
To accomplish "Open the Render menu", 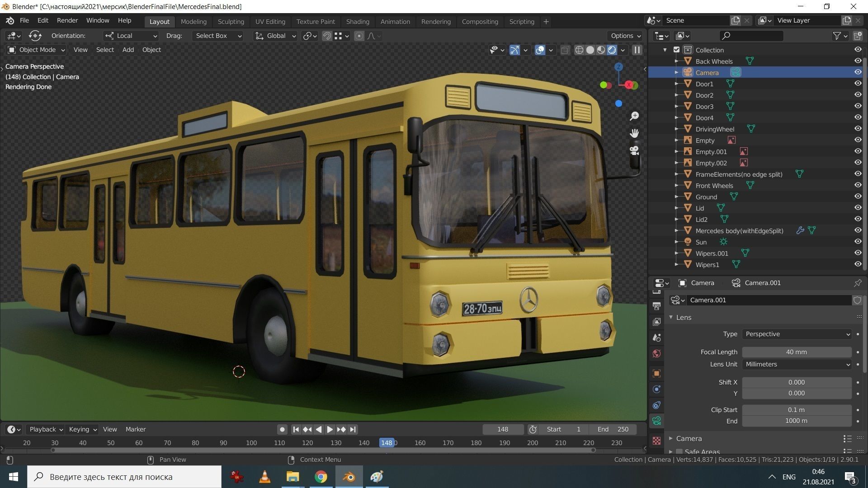I will click(x=67, y=20).
